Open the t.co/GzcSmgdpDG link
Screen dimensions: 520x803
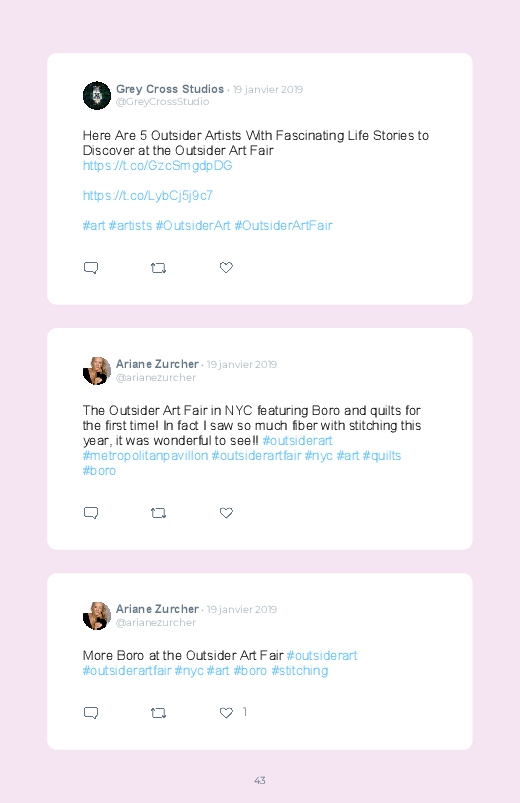click(x=157, y=165)
